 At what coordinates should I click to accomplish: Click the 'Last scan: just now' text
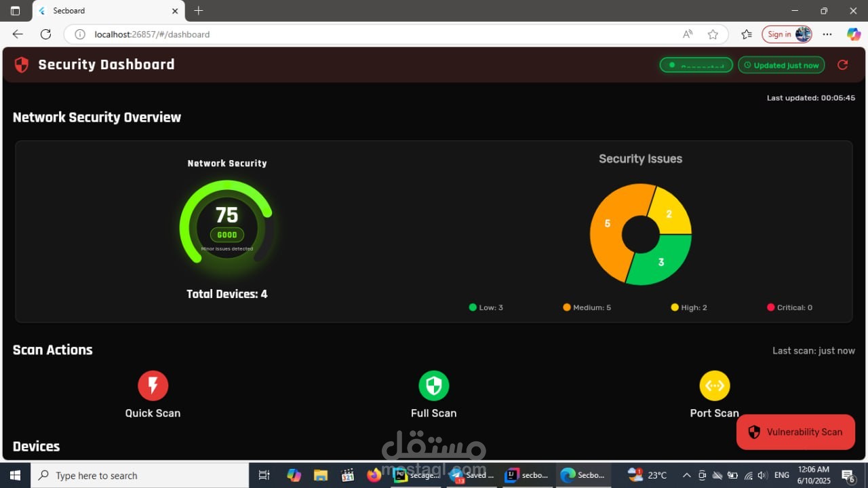tap(814, 351)
